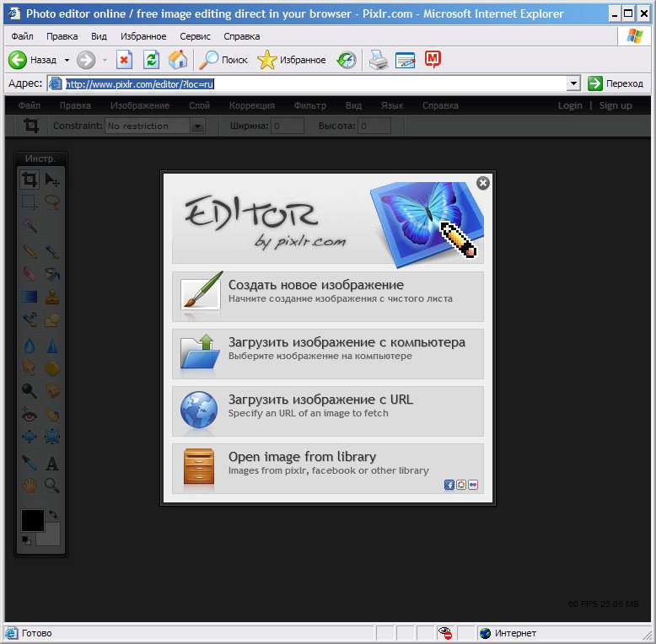Click the globe URL icon
The width and height of the screenshot is (656, 644).
(199, 410)
